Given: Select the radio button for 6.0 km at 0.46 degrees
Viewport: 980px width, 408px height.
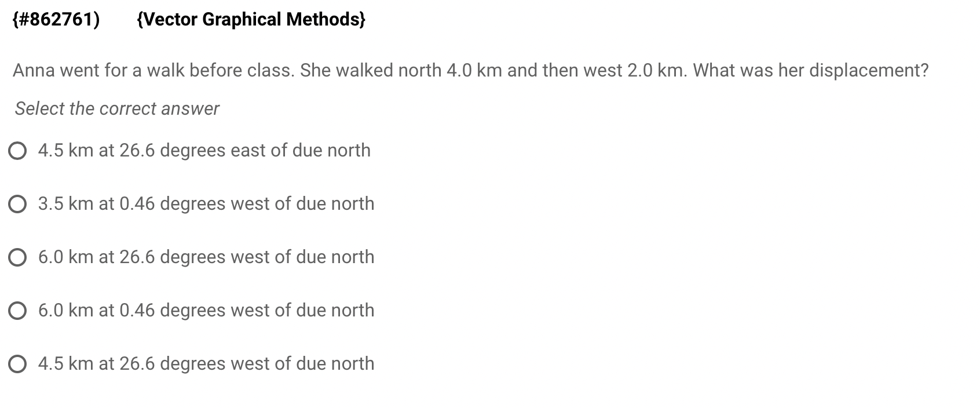Looking at the screenshot, I should pyautogui.click(x=17, y=310).
